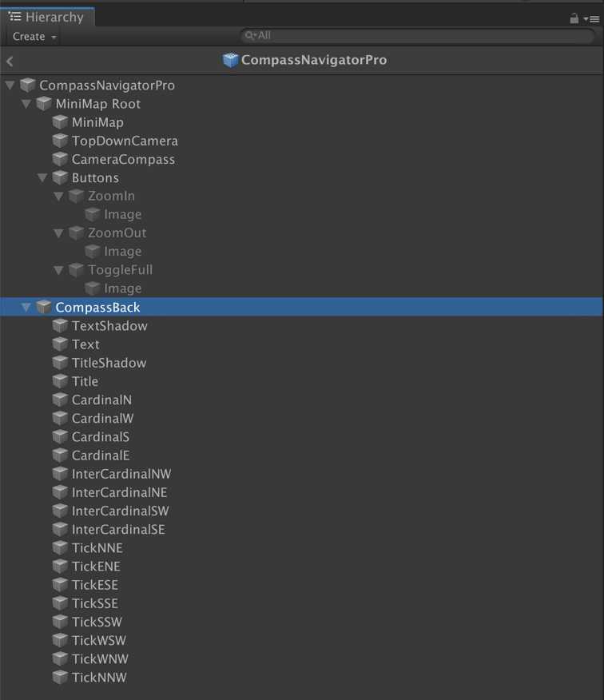Select the InterCardinalNE object
The image size is (604, 700).
pyautogui.click(x=119, y=492)
